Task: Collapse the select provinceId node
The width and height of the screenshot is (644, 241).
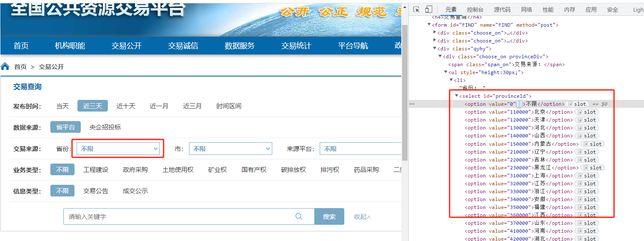Action: coord(456,96)
